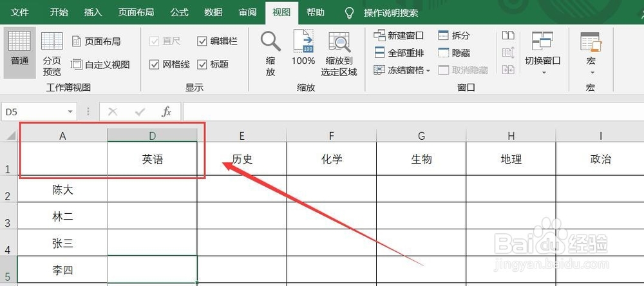Click the cell containing 政治
644x286 pixels.
[600, 158]
